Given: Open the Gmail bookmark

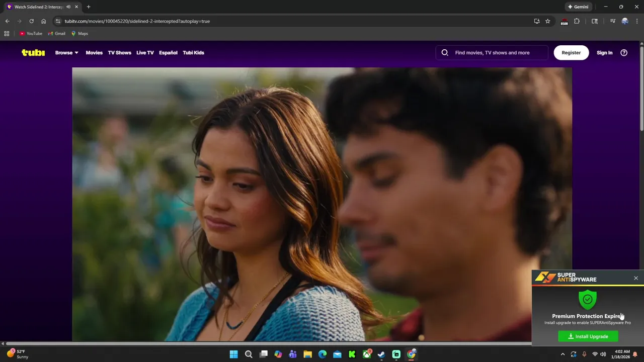Looking at the screenshot, I should [56, 34].
